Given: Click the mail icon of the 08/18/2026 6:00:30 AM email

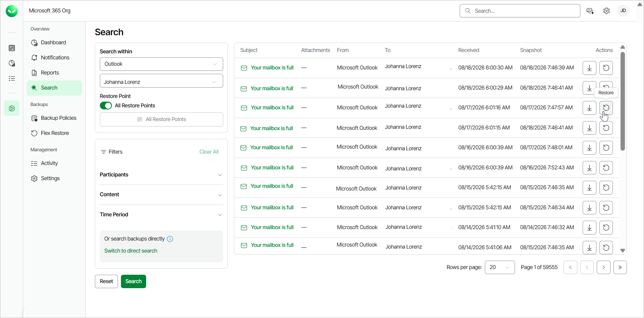Looking at the screenshot, I should (x=244, y=68).
